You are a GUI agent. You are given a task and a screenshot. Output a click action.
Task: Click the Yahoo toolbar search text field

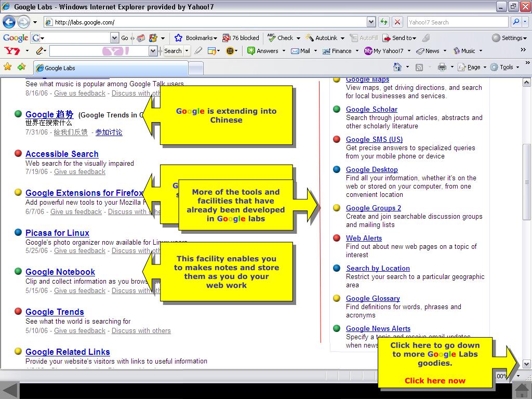tap(99, 51)
